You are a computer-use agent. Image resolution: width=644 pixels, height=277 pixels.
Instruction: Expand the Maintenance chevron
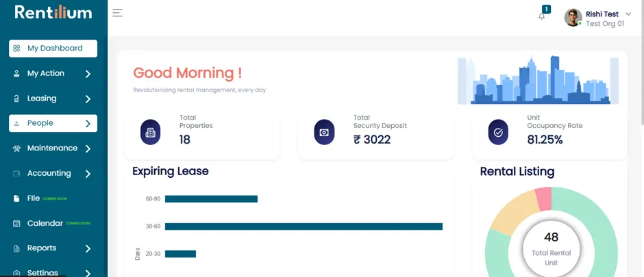(88, 148)
